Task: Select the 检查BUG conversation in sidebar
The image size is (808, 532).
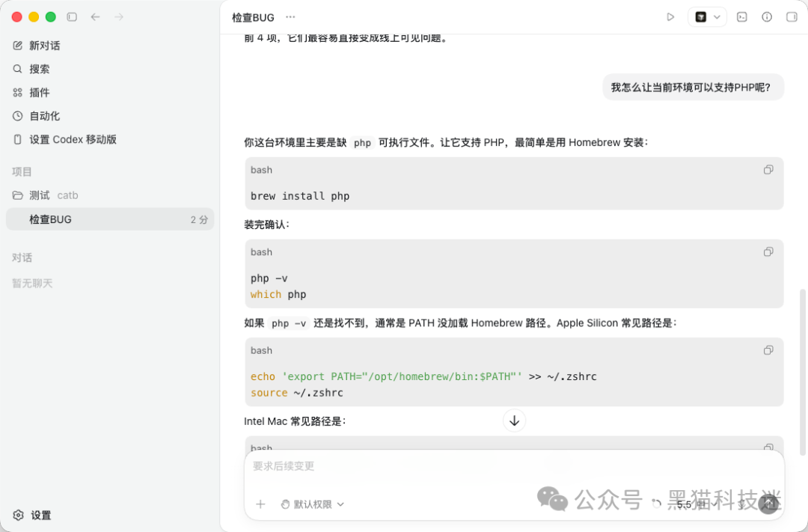Action: [x=110, y=219]
